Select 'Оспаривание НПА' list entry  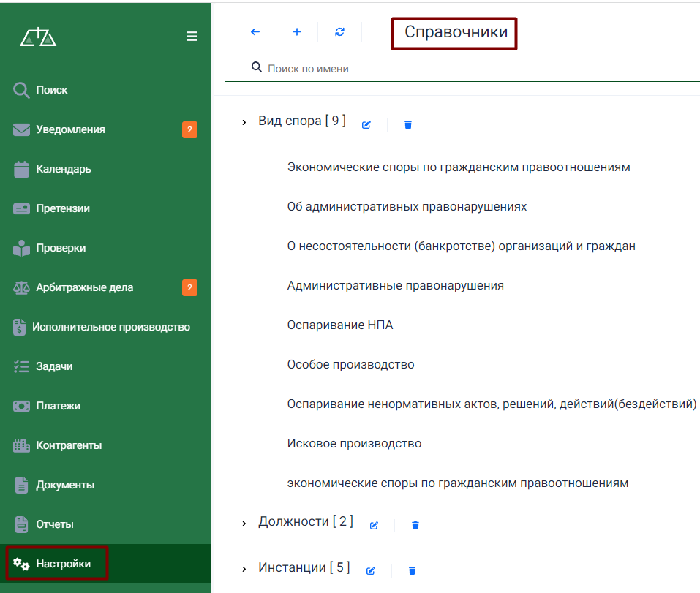(x=340, y=325)
